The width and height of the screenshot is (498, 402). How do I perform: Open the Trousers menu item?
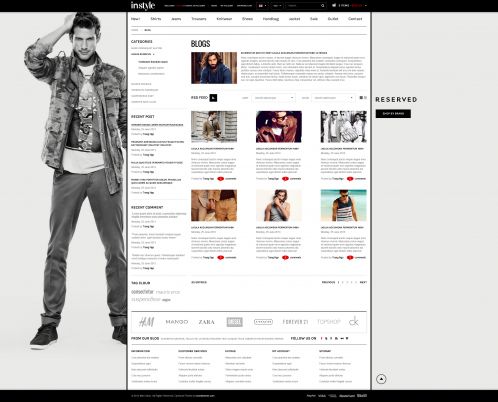199,19
